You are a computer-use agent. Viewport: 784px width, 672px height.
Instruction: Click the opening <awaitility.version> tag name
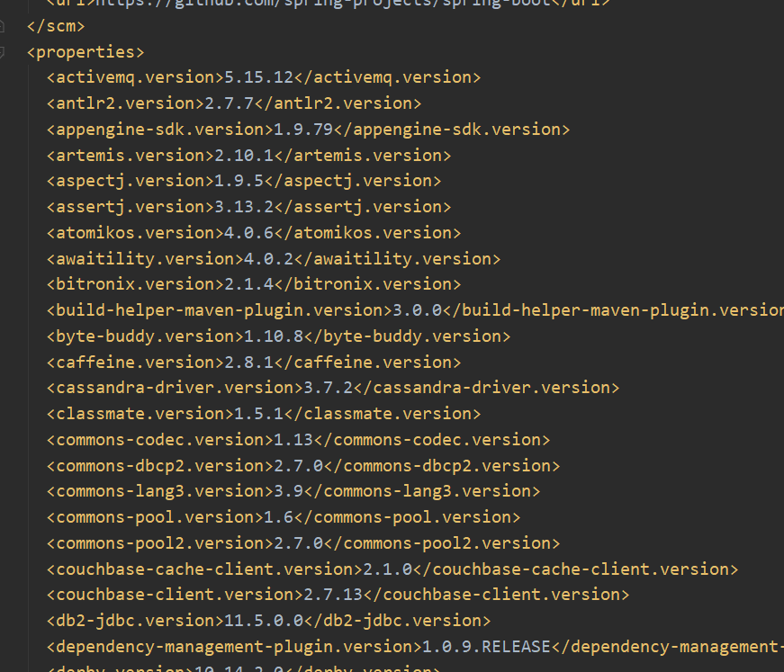[145, 259]
